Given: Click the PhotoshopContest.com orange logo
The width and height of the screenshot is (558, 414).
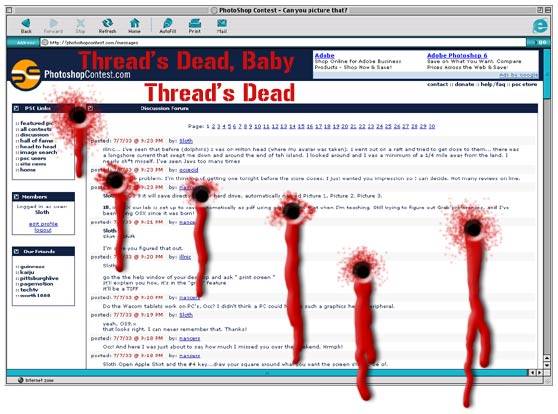Looking at the screenshot, I should click(x=25, y=75).
